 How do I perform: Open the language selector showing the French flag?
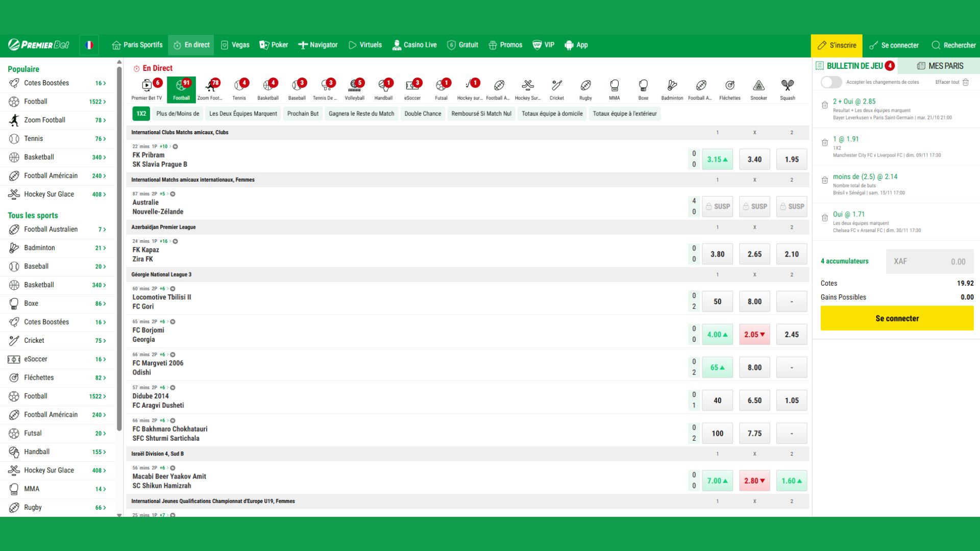[x=89, y=45]
